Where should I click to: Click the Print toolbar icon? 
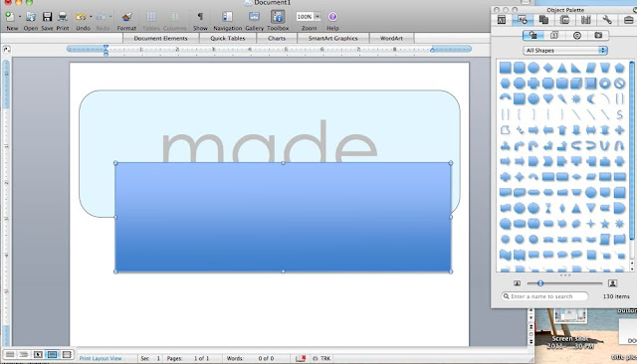(63, 17)
